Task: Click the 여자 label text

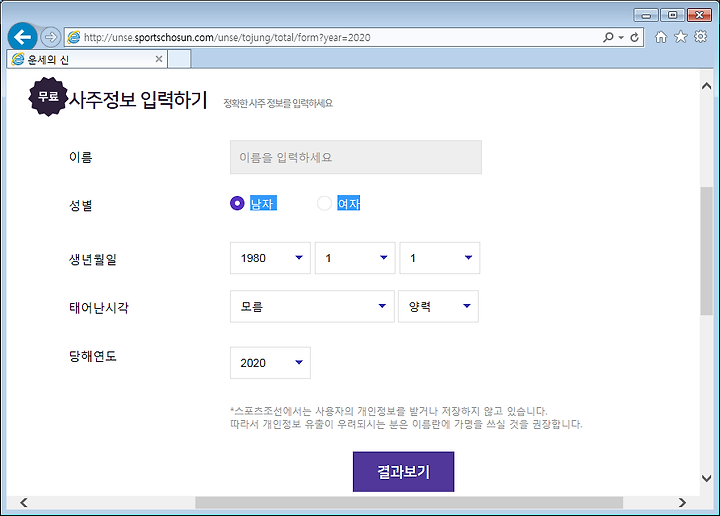Action: coord(349,203)
